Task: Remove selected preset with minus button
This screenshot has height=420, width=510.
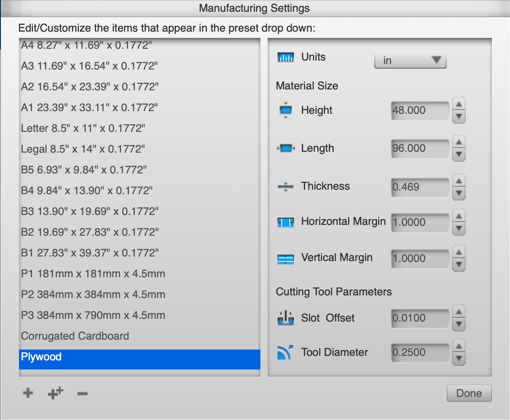Action: click(82, 394)
